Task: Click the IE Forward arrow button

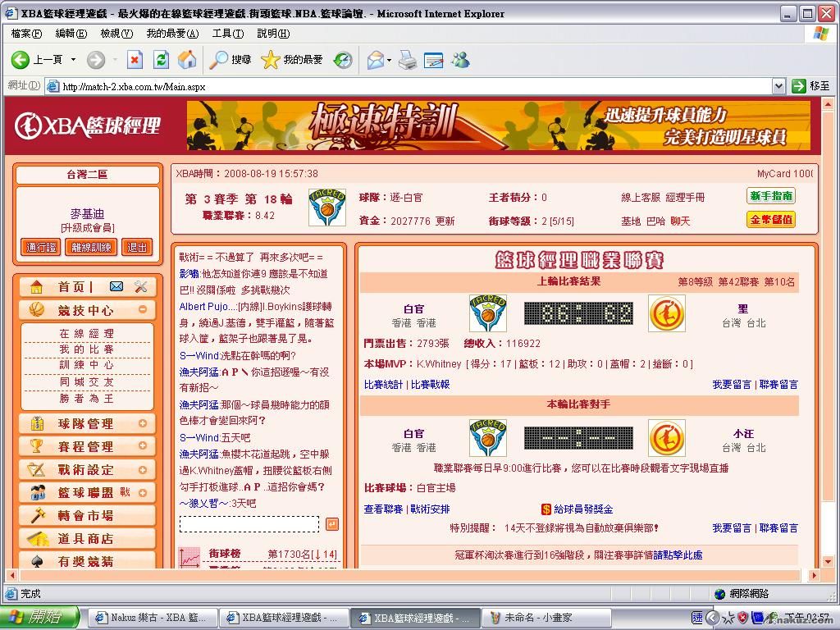Action: click(96, 59)
